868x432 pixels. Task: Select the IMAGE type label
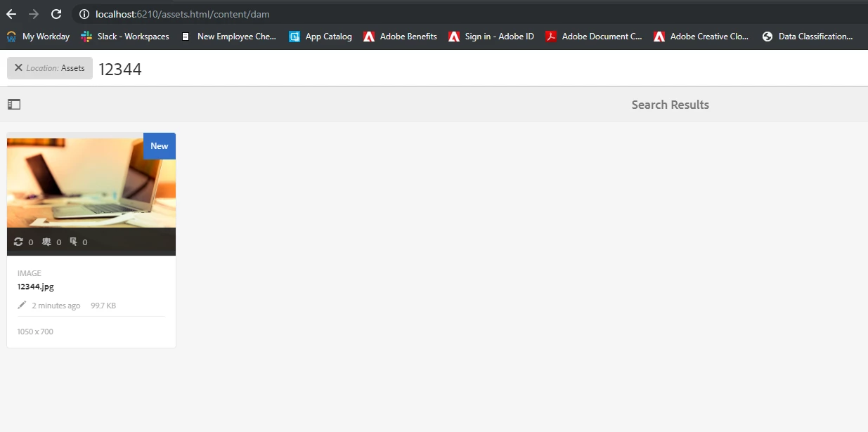pyautogui.click(x=30, y=273)
